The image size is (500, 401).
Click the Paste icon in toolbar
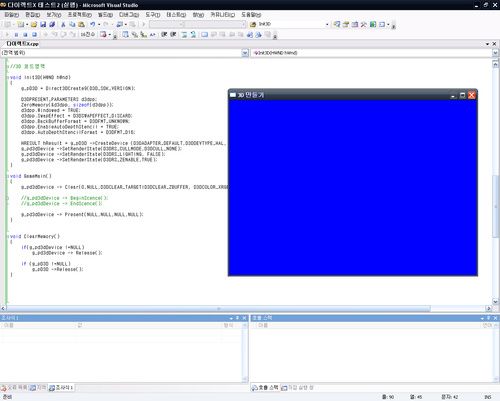point(81,24)
